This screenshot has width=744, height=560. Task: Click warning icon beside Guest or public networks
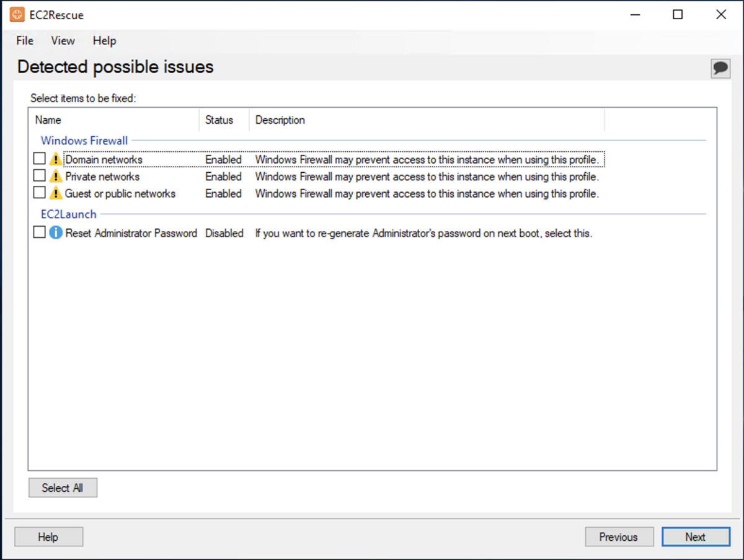click(x=56, y=193)
